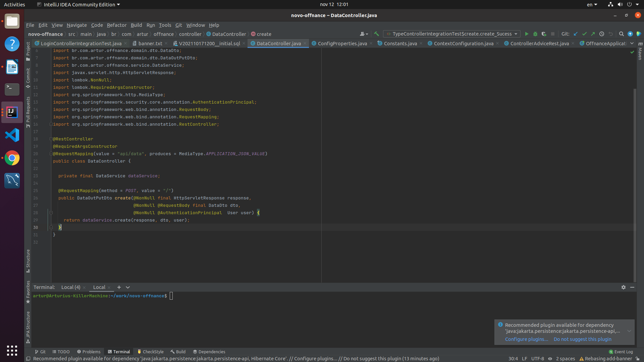Open the CheckStyle tool window tab
The image size is (644, 362).
pyautogui.click(x=151, y=352)
